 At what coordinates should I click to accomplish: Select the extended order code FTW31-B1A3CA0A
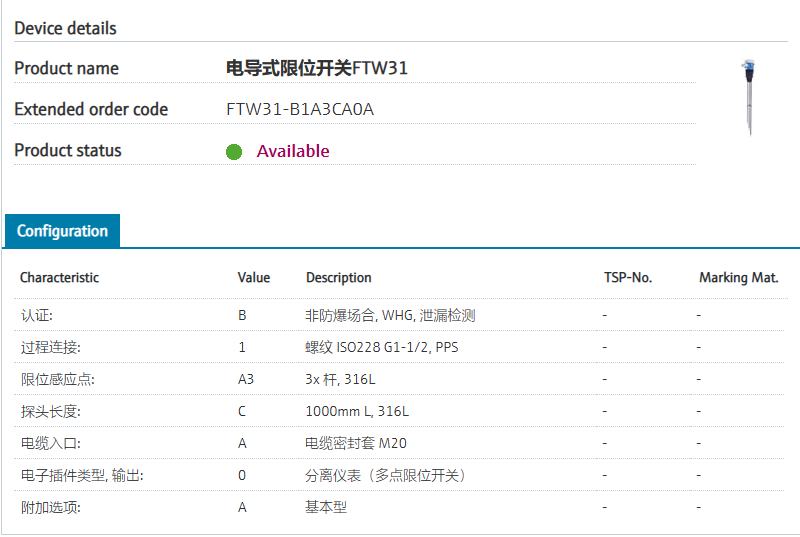[300, 109]
